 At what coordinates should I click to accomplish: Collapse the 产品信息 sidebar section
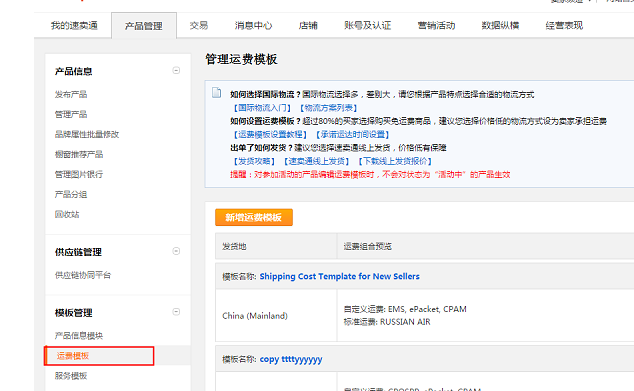[x=176, y=71]
